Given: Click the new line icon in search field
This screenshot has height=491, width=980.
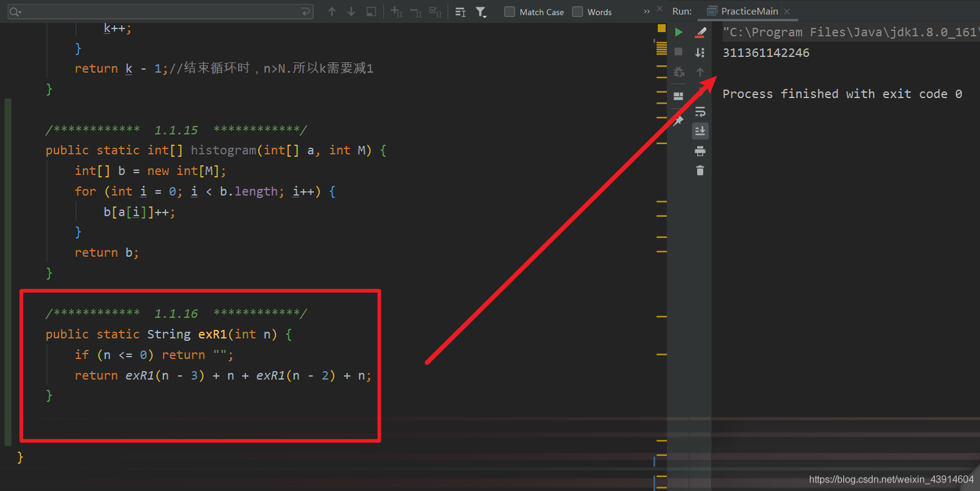Looking at the screenshot, I should 306,12.
